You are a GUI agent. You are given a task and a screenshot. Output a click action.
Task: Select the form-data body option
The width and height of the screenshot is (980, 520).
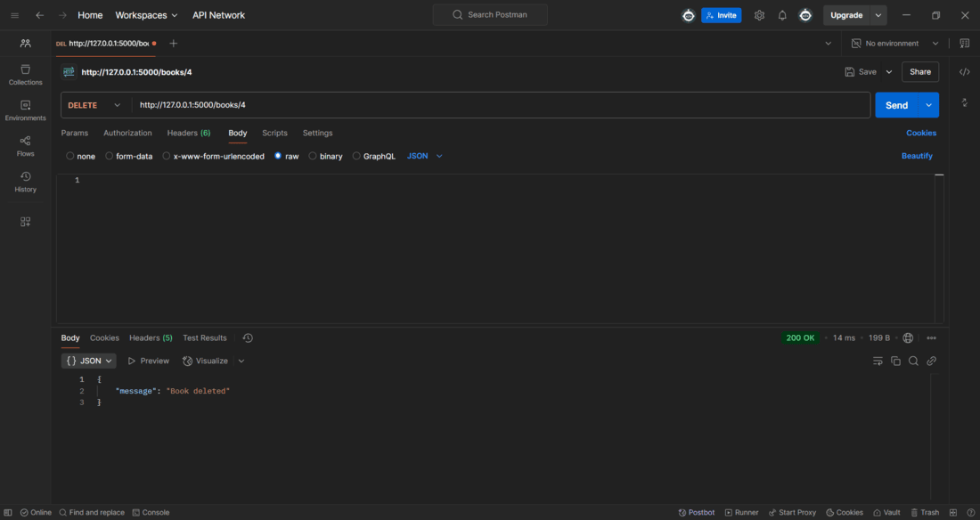110,156
